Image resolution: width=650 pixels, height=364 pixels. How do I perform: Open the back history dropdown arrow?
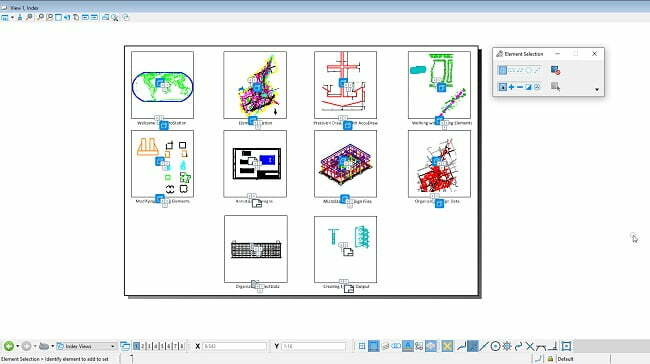coord(17,346)
